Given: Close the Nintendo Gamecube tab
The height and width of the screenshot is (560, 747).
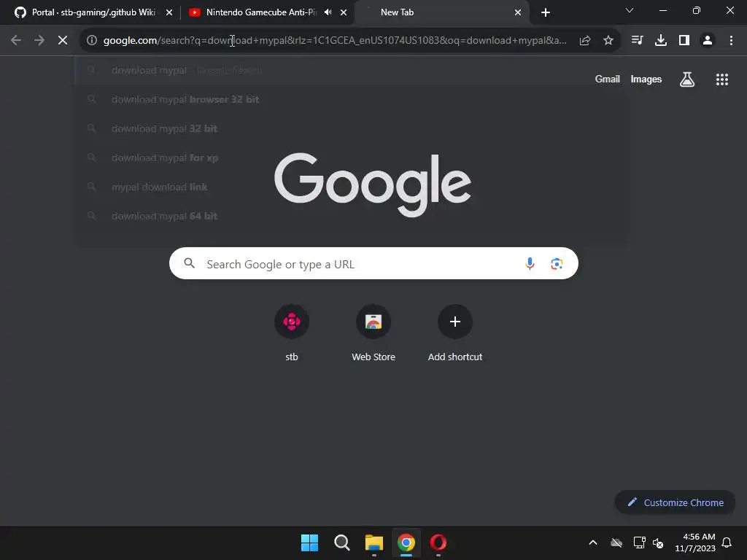Looking at the screenshot, I should pyautogui.click(x=344, y=12).
